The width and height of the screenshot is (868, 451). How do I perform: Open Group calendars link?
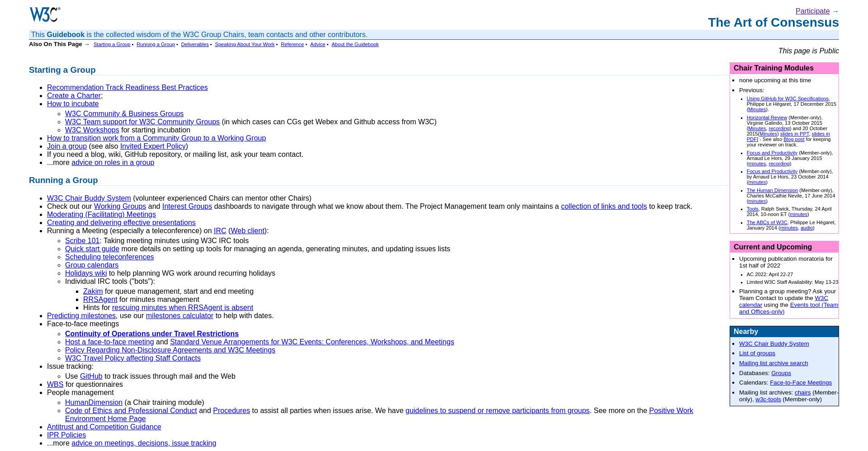92,265
